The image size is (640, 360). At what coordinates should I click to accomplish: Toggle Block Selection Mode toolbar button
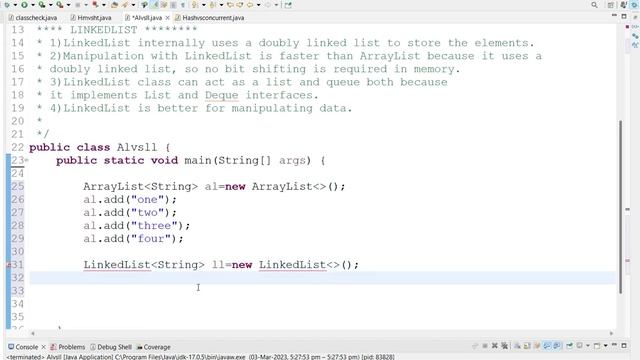coord(173,5)
